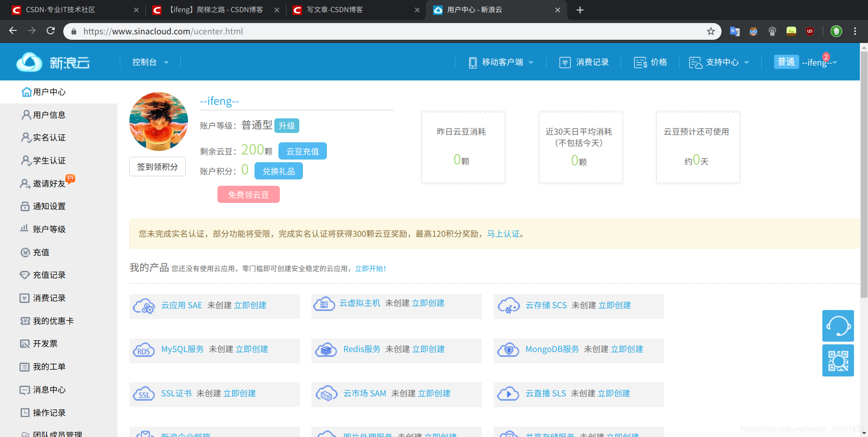Click the 普通 account level badge
868x437 pixels.
point(786,62)
